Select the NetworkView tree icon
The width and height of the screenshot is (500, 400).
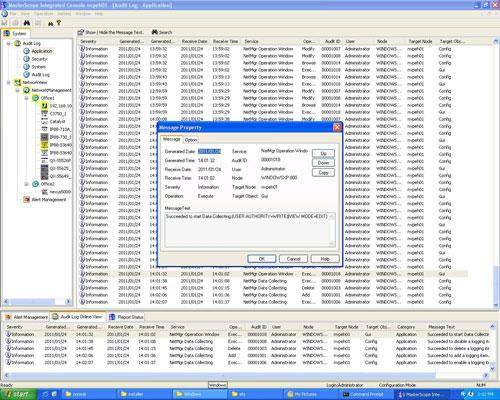tap(17, 82)
